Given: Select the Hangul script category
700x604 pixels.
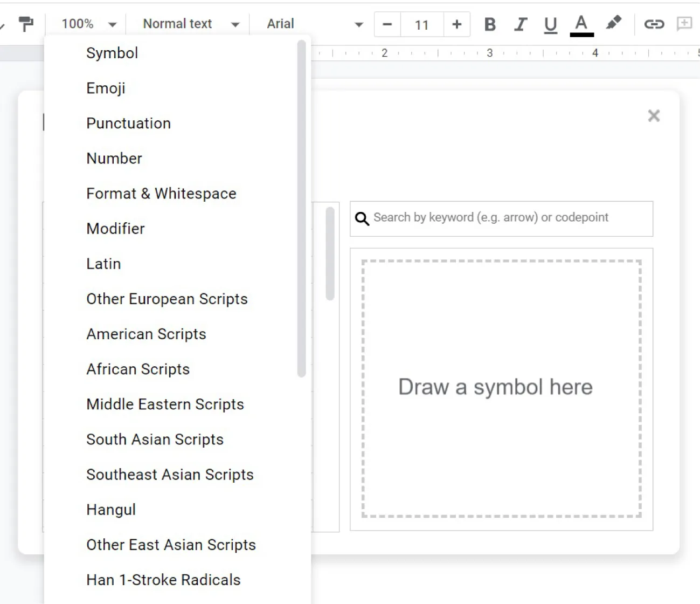Looking at the screenshot, I should pyautogui.click(x=110, y=509).
